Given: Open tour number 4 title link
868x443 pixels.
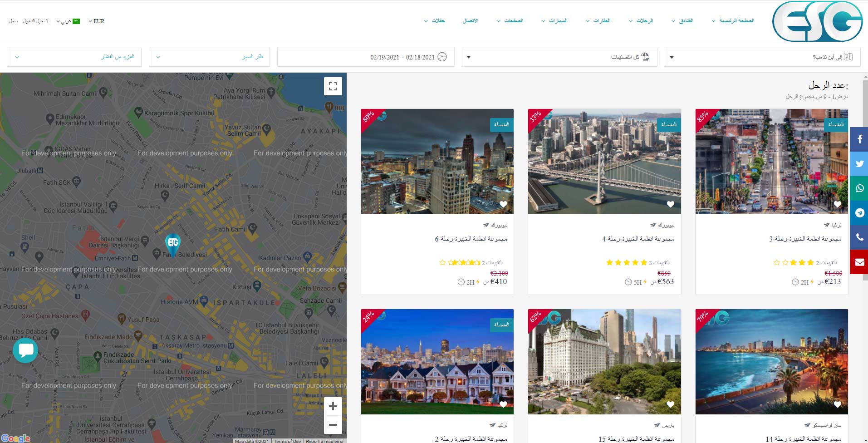Looking at the screenshot, I should pyautogui.click(x=638, y=239).
